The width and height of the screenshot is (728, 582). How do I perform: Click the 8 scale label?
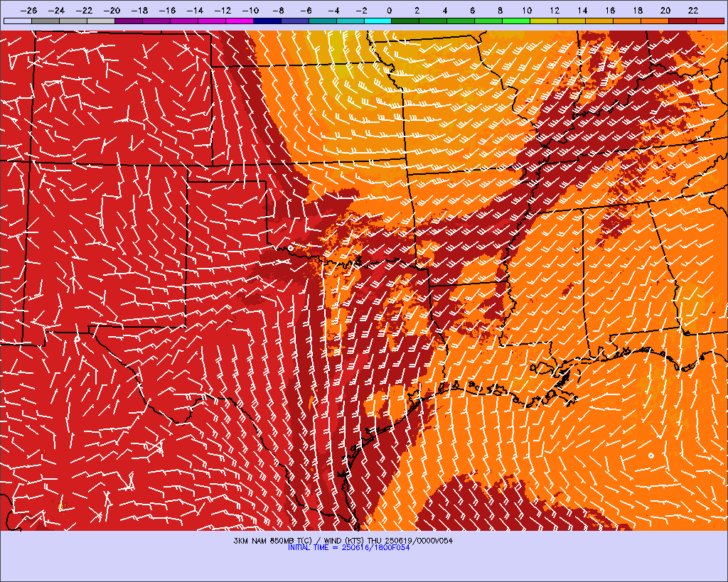coord(500,10)
